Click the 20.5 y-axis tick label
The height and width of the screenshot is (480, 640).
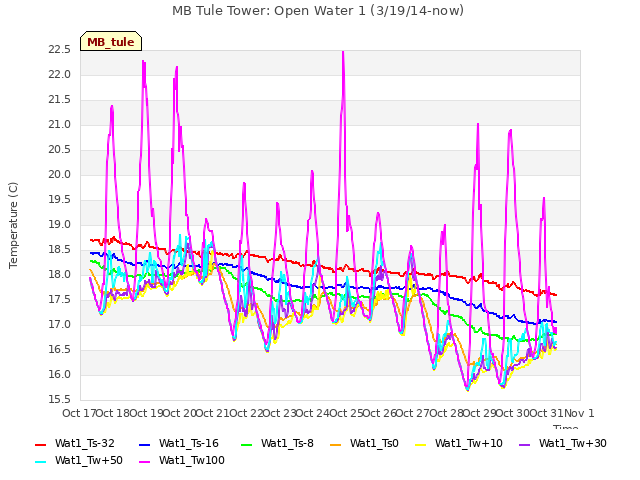tap(60, 150)
